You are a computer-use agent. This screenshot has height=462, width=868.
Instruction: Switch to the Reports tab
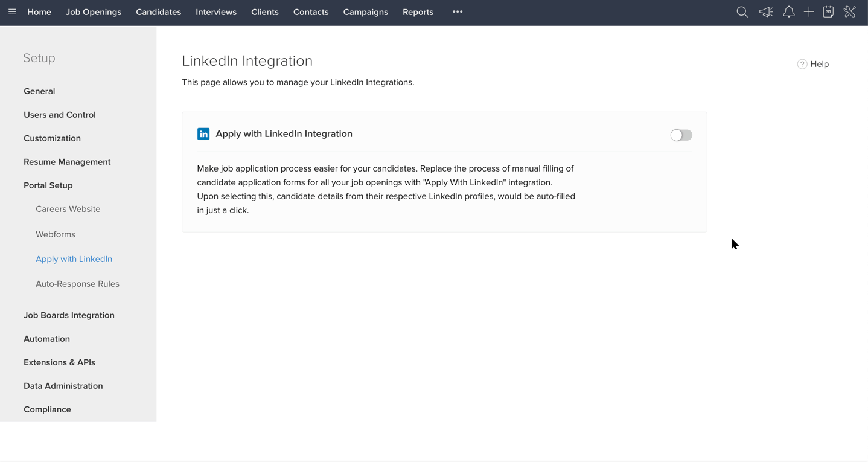click(x=418, y=12)
